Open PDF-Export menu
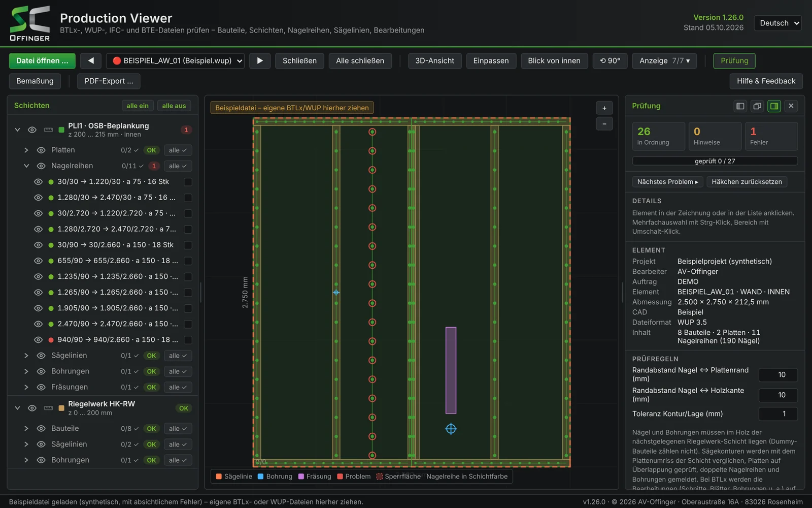The height and width of the screenshot is (508, 812). pyautogui.click(x=109, y=81)
